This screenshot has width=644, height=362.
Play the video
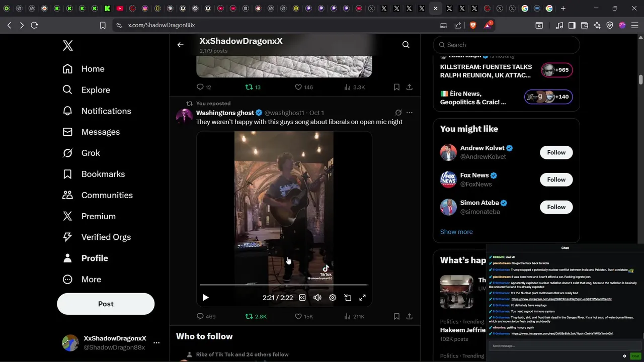205,298
